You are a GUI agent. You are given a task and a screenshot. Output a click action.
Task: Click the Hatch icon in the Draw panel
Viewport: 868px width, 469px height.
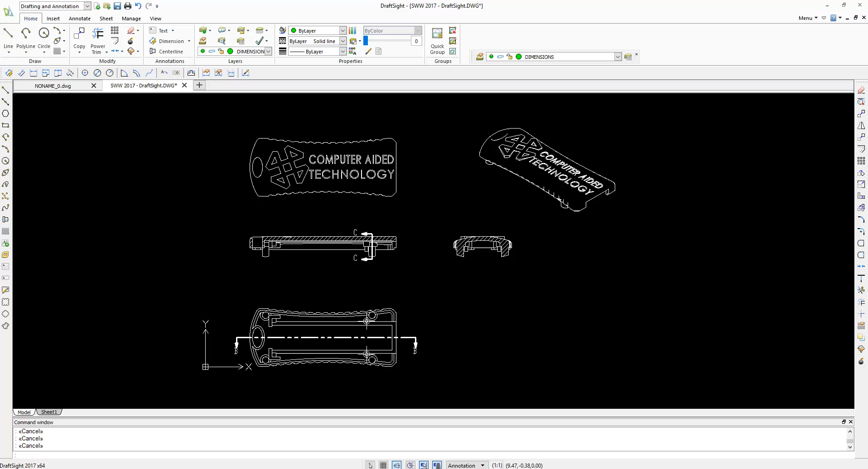tap(57, 51)
